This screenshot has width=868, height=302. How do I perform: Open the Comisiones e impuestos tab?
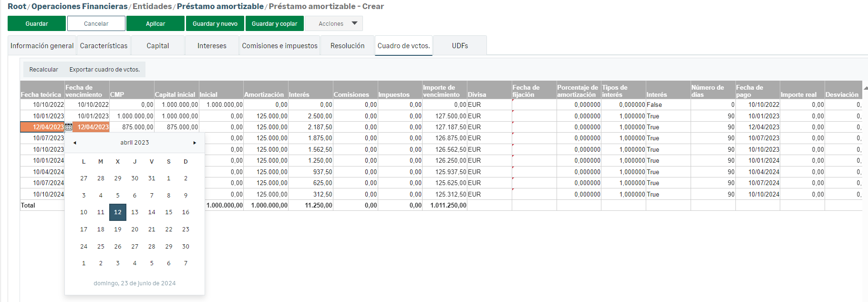coord(279,46)
